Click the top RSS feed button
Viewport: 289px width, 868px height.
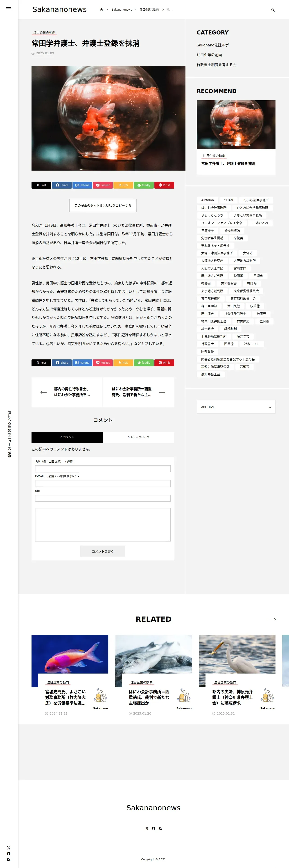123,185
